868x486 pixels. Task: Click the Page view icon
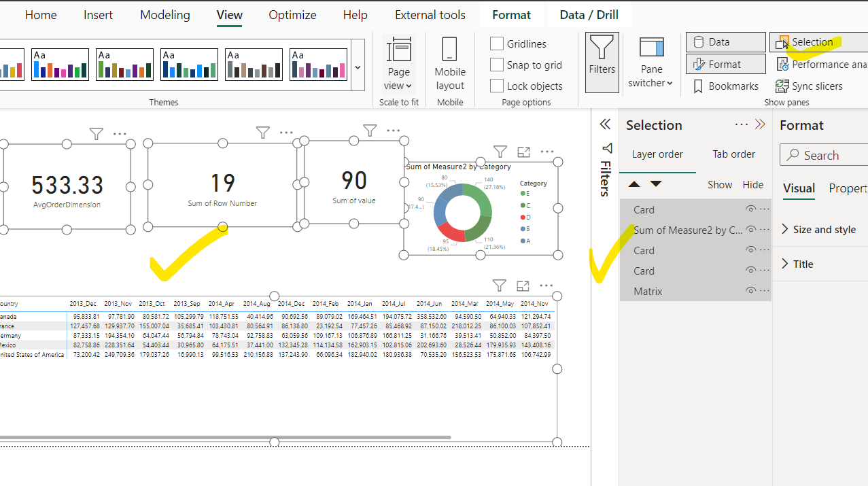point(398,50)
